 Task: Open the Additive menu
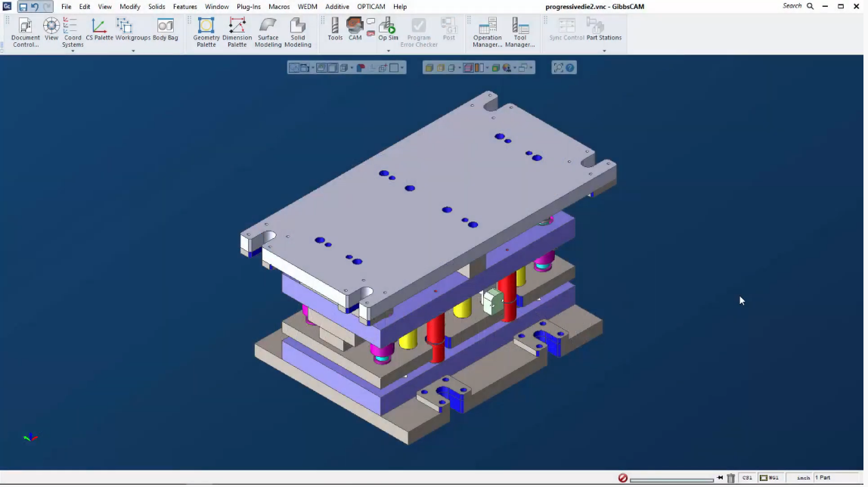point(337,7)
